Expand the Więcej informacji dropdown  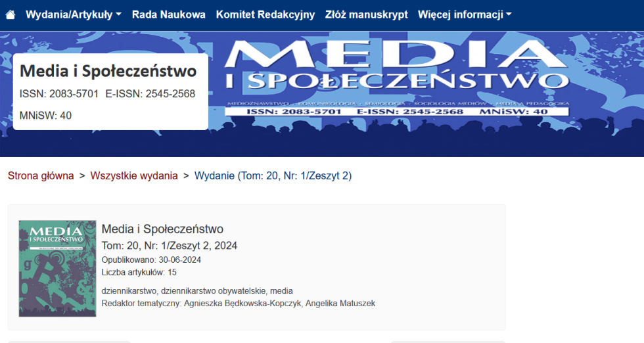click(x=465, y=15)
